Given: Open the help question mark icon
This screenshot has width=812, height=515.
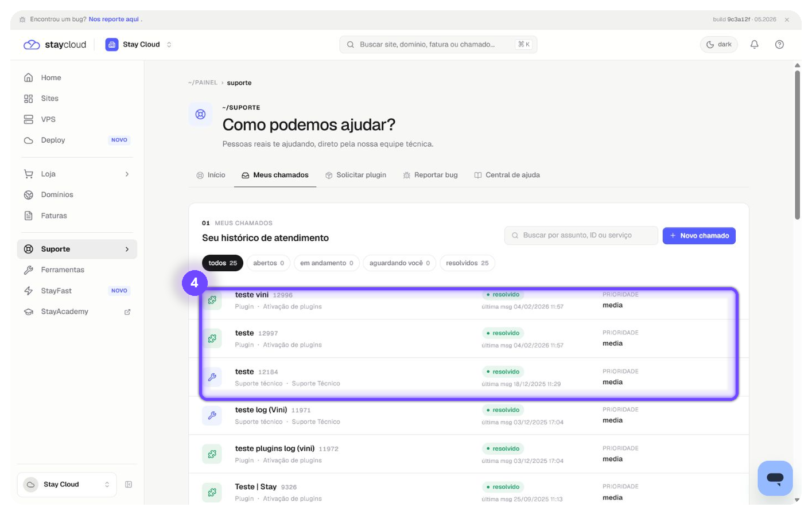Looking at the screenshot, I should click(x=779, y=44).
